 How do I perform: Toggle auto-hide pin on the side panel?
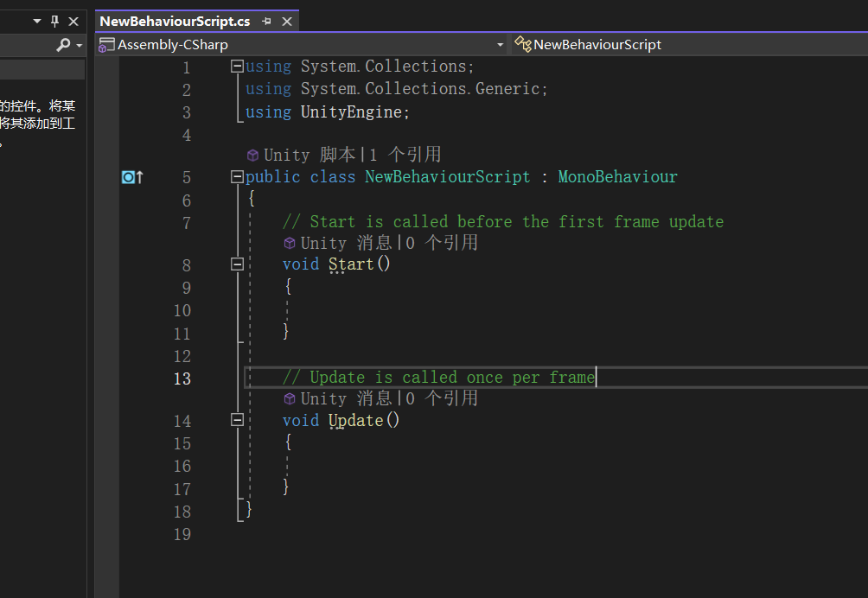pyautogui.click(x=54, y=21)
